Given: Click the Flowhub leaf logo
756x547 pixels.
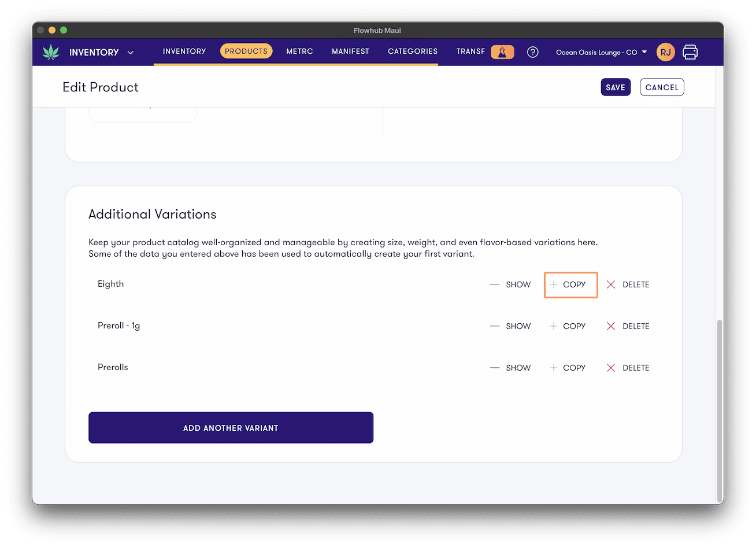Looking at the screenshot, I should 51,52.
